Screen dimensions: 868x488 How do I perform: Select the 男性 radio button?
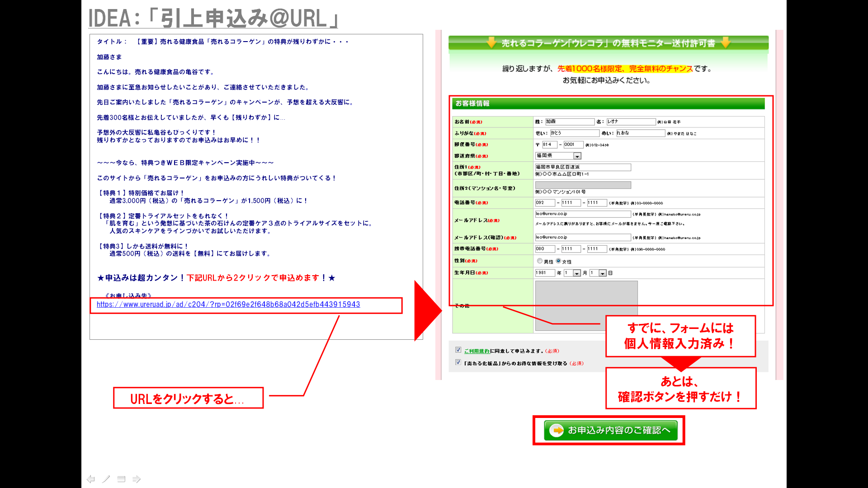point(540,261)
